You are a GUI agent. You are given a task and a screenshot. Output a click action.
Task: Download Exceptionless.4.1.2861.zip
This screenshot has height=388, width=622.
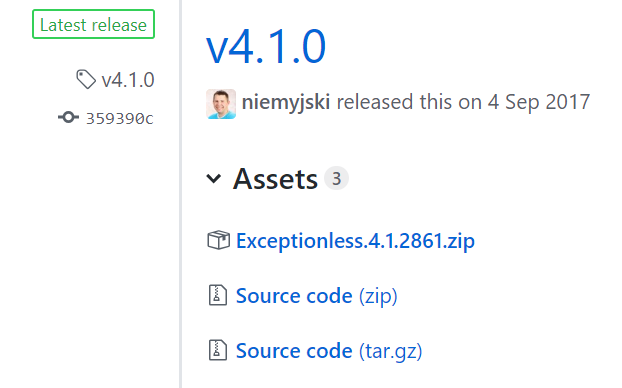pyautogui.click(x=355, y=241)
